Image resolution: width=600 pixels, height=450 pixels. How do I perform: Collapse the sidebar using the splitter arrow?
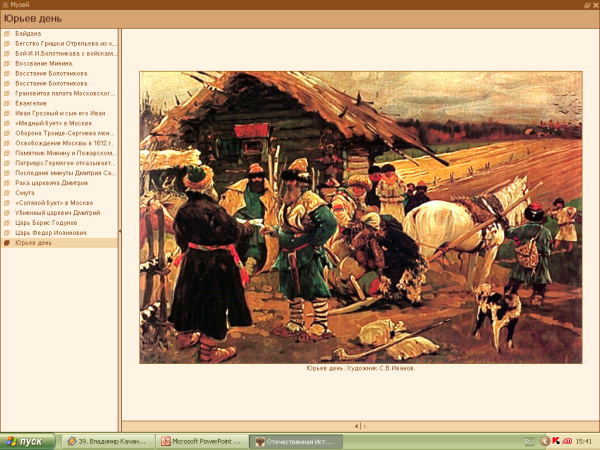coord(119,229)
